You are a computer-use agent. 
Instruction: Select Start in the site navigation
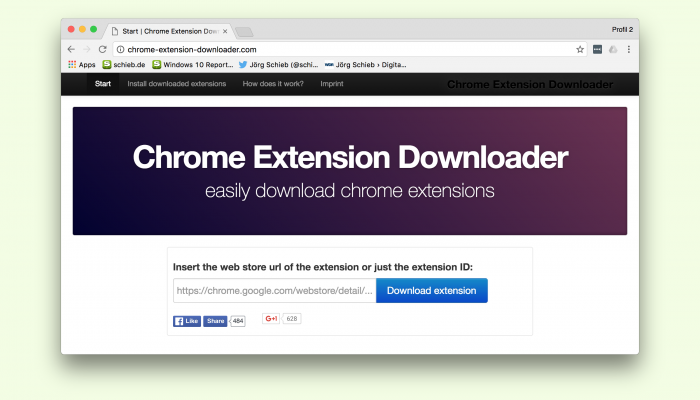pos(103,84)
